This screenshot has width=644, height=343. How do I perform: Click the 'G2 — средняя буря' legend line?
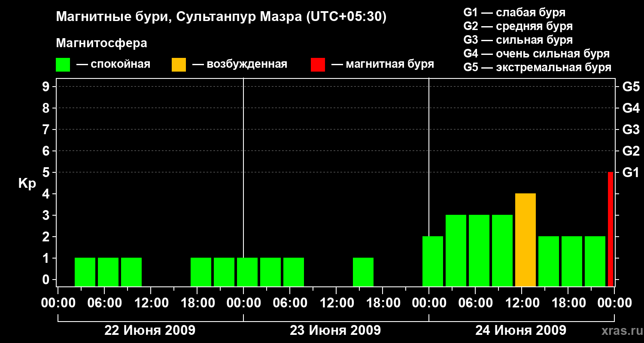(x=518, y=26)
